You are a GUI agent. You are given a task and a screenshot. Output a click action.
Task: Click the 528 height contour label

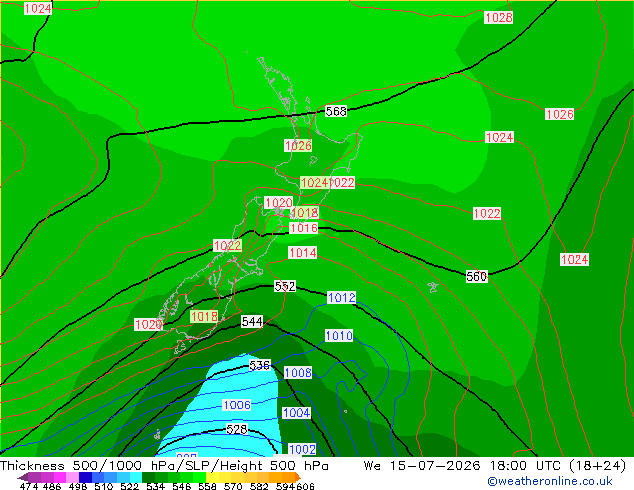(237, 429)
